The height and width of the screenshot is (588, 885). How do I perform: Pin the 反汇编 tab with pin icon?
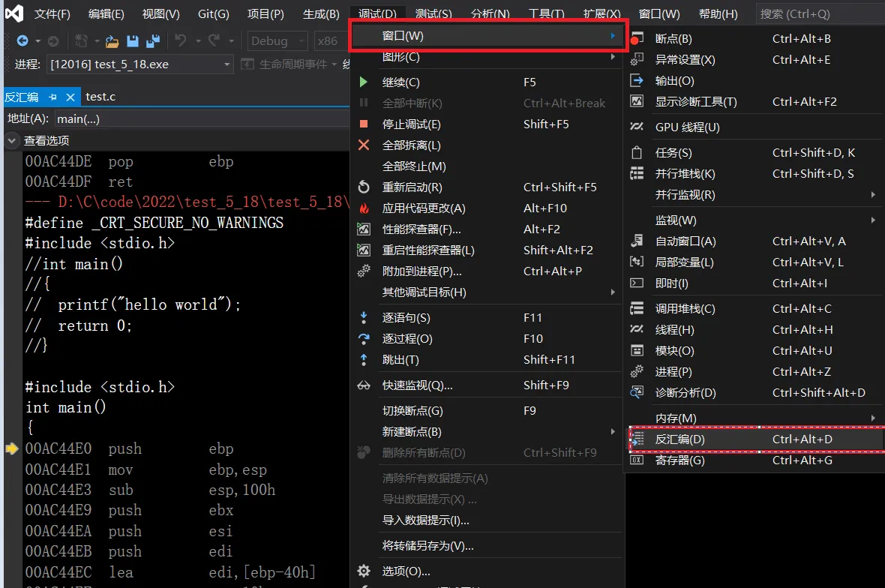coord(53,97)
